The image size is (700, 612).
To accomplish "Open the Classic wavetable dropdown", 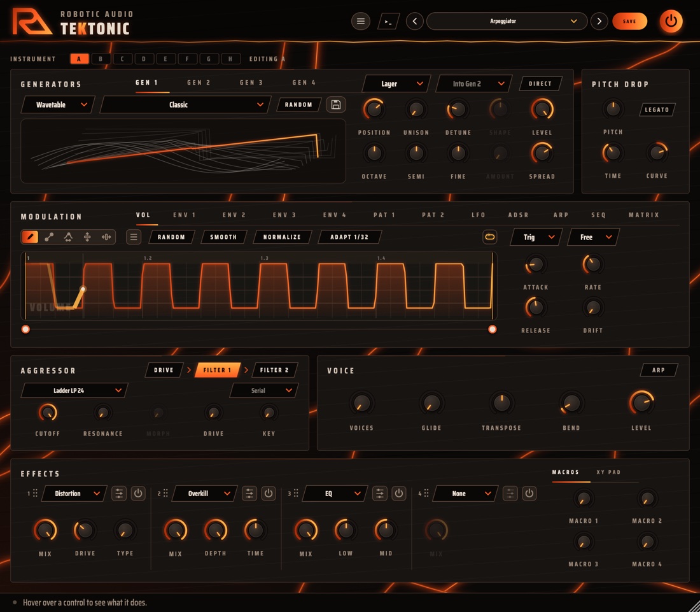I will tap(185, 104).
